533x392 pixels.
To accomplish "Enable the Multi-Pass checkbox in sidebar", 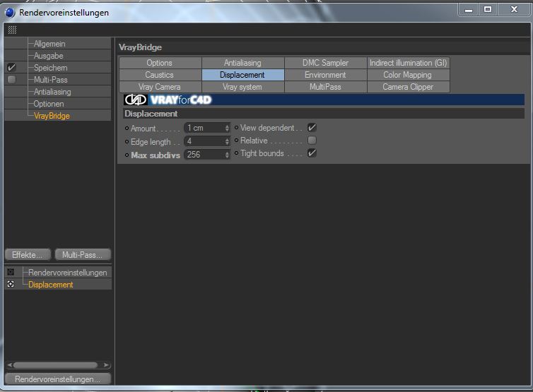I will [x=11, y=80].
